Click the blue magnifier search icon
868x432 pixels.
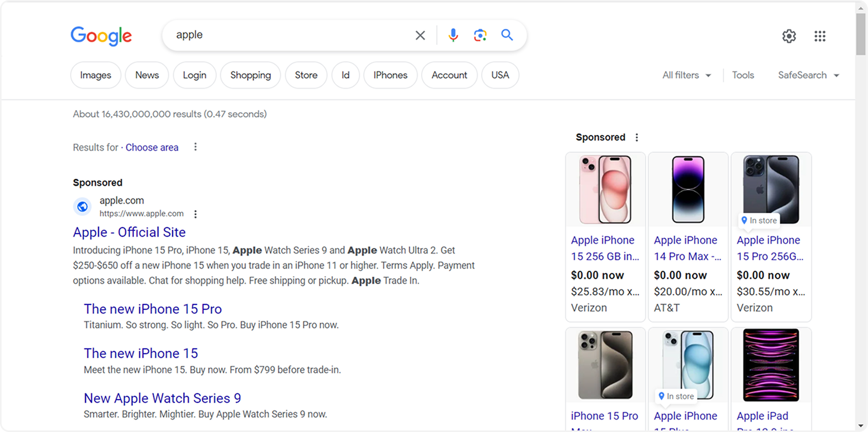click(507, 35)
